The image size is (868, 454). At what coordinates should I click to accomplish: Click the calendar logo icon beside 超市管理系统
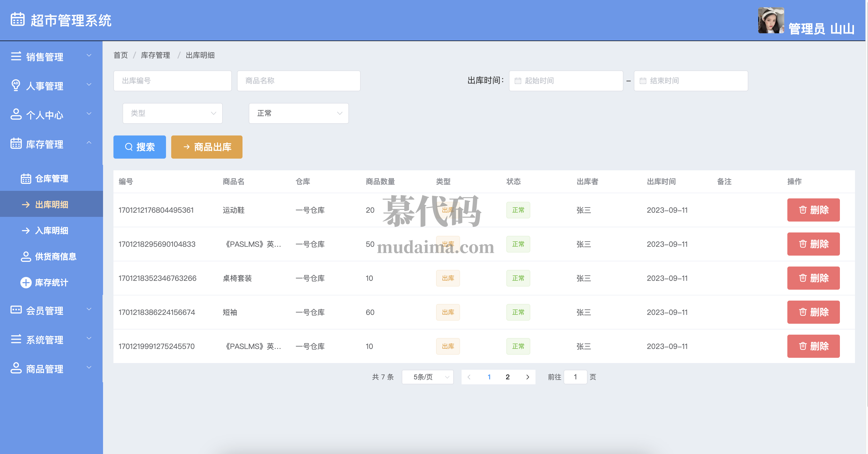point(17,20)
